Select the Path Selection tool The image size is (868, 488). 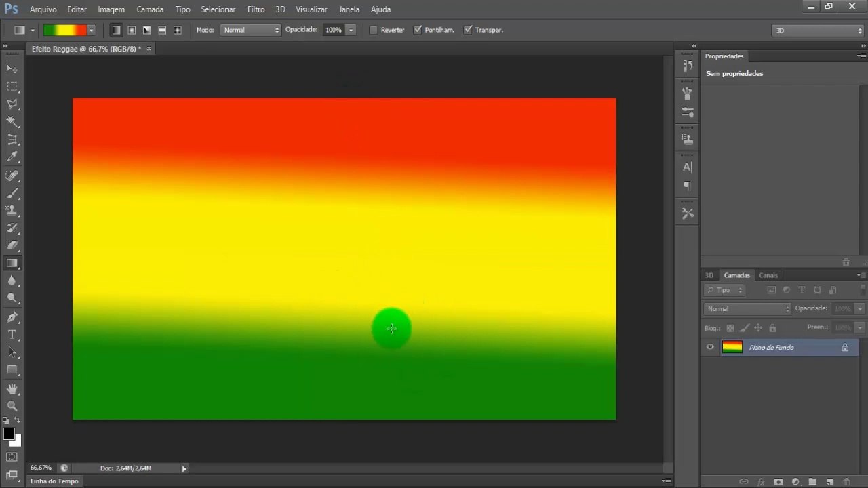tap(12, 352)
